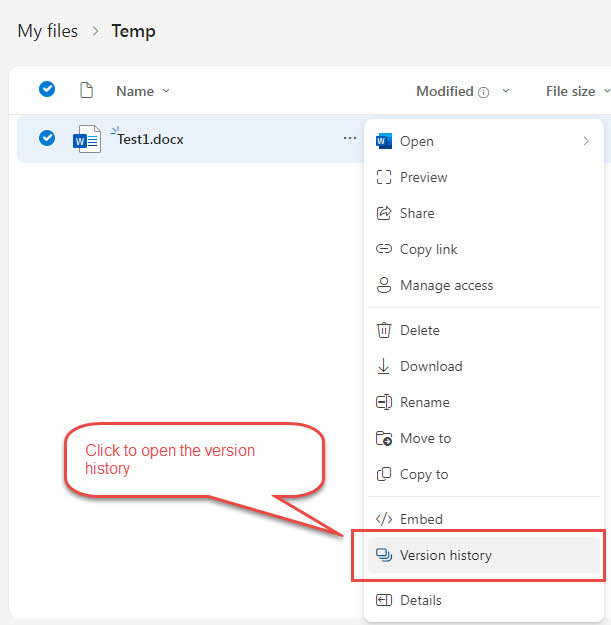
Task: Select Rename menu entry
Action: pos(483,402)
